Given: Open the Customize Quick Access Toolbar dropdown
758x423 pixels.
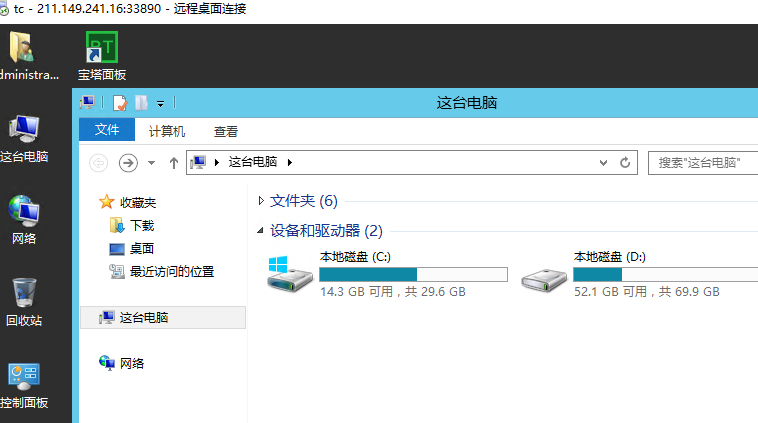Looking at the screenshot, I should click(160, 103).
